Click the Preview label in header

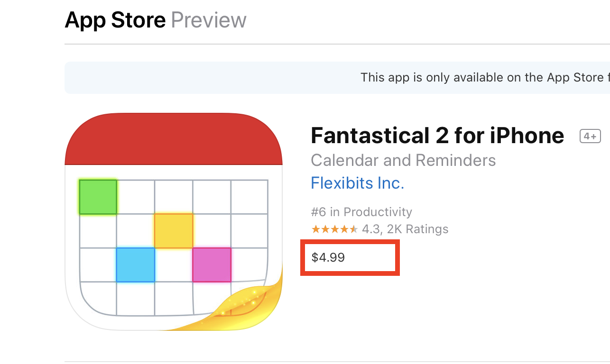[x=209, y=20]
